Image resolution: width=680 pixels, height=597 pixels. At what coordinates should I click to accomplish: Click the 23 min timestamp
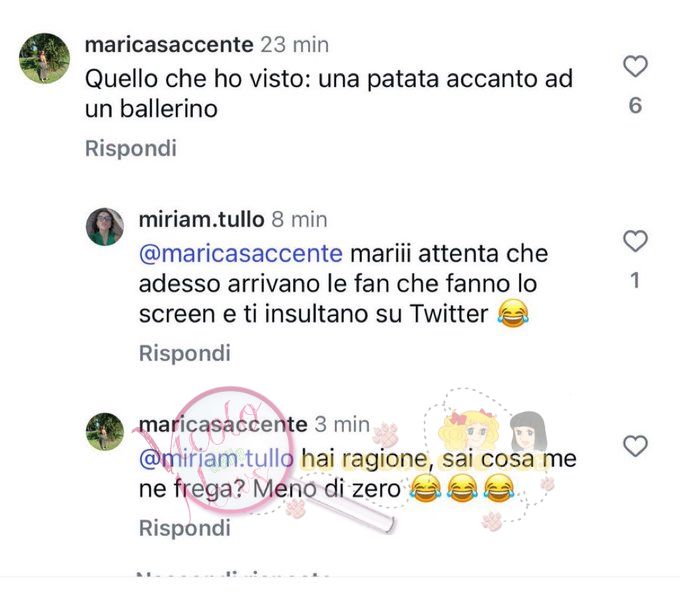tap(294, 45)
